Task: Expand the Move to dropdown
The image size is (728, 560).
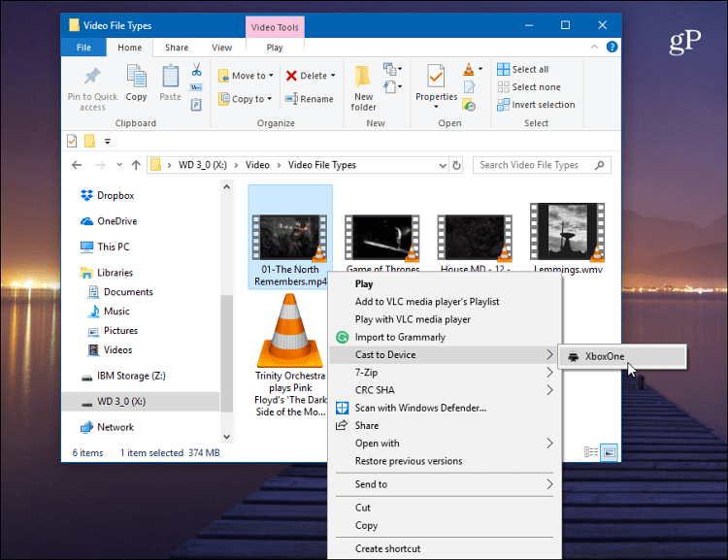Action: click(x=271, y=76)
